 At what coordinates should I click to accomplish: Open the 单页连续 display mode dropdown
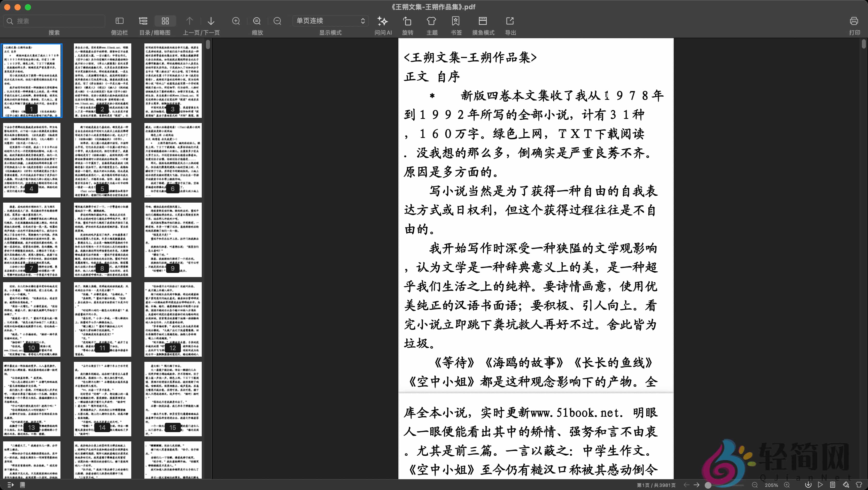click(x=330, y=21)
